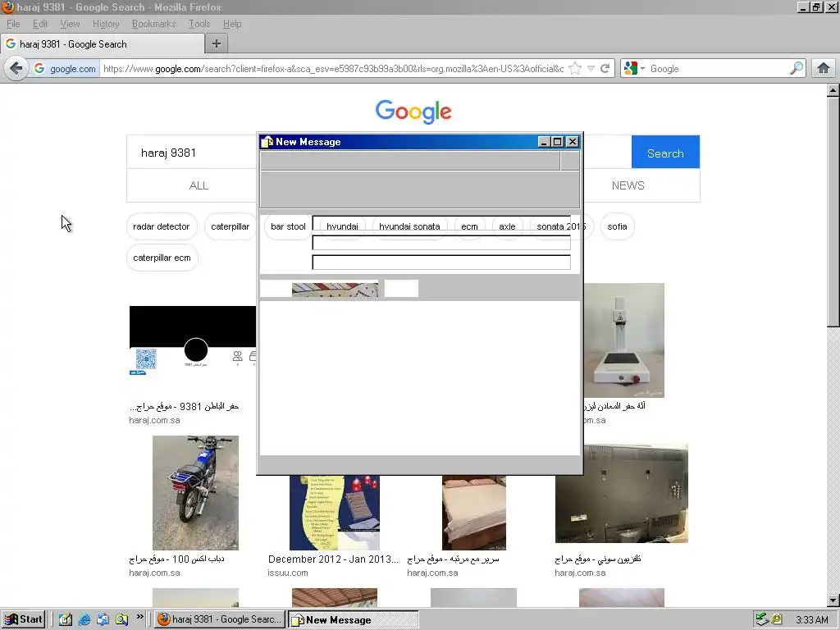Click the Show Desktop quick launch icon

point(66,620)
